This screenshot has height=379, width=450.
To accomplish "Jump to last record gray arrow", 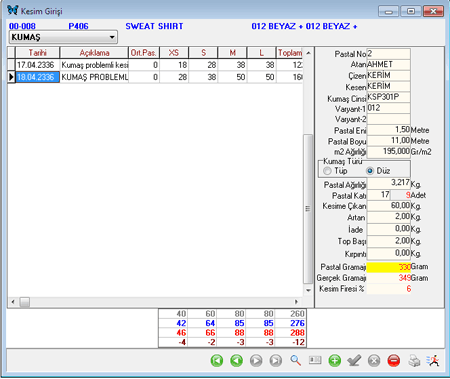I will (x=276, y=361).
